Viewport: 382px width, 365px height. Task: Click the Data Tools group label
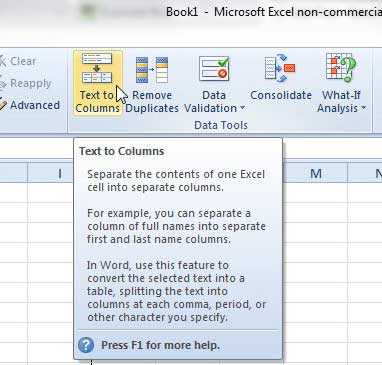[x=221, y=125]
